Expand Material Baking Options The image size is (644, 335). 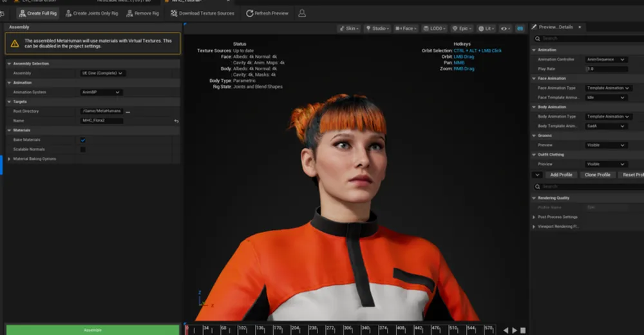click(9, 158)
